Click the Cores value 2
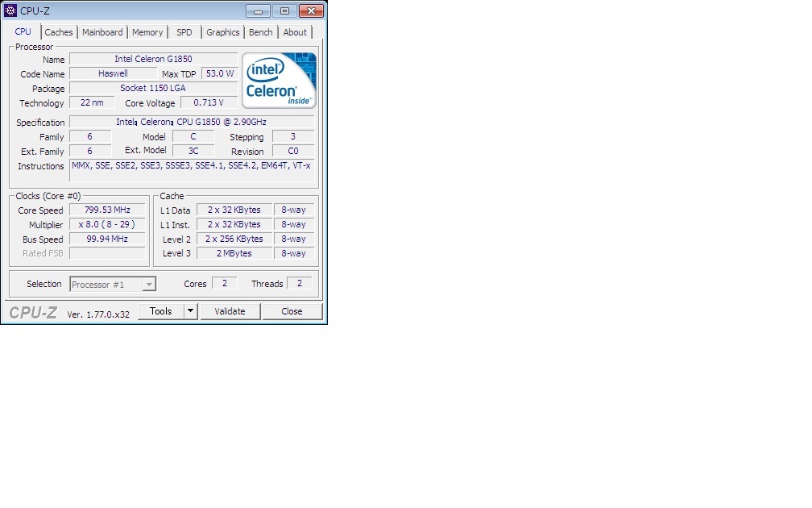This screenshot has width=812, height=508. tap(224, 284)
